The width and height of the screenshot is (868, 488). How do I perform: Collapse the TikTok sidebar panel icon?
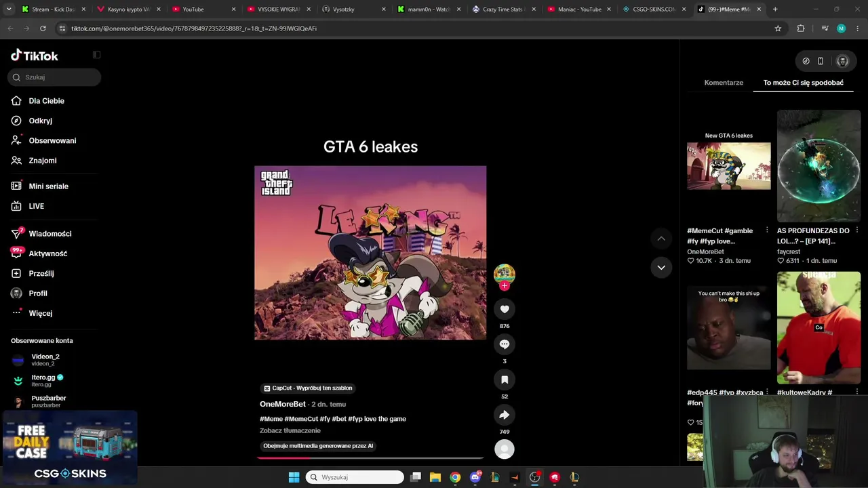pos(96,55)
